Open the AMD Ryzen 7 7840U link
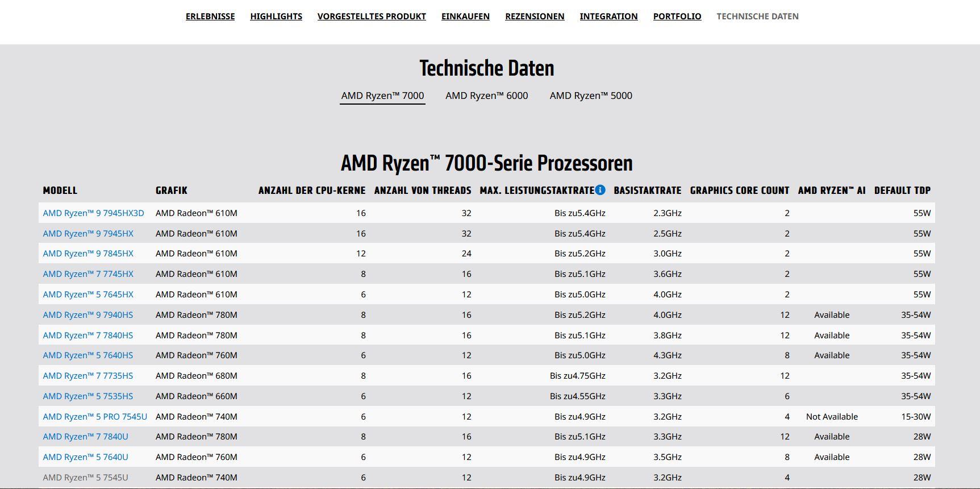980x489 pixels. [85, 437]
